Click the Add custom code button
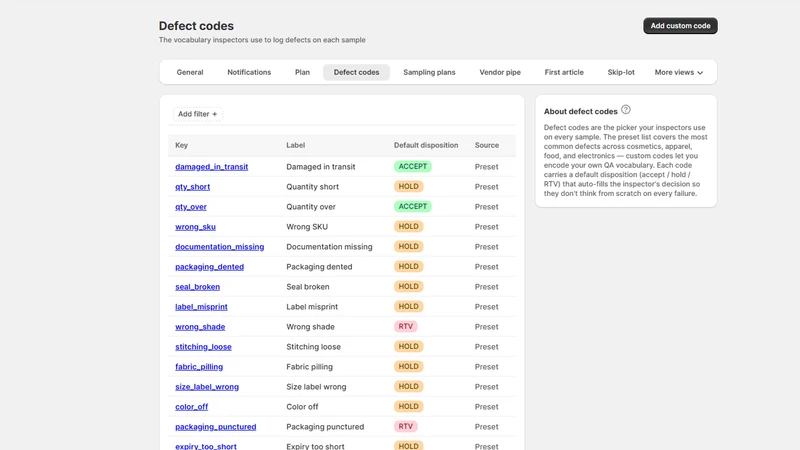 click(x=680, y=26)
